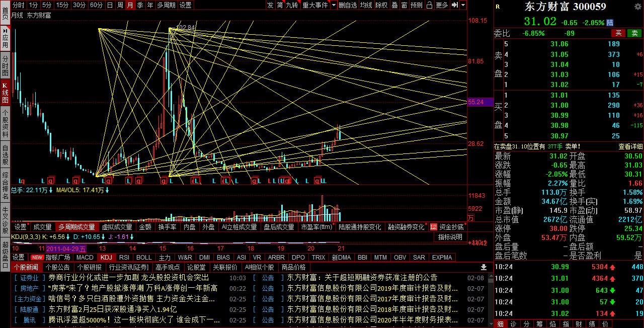The image size is (644, 328).
Task: Click 查看详细 link
Action: [x=630, y=146]
